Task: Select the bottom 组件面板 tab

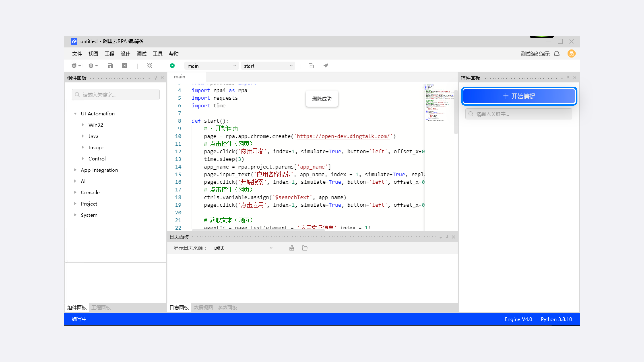Action: click(77, 308)
